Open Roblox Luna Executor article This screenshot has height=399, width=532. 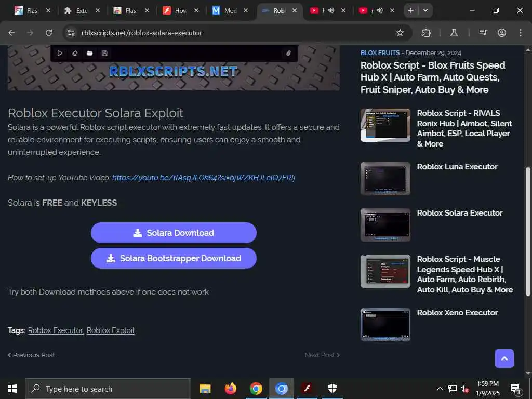pyautogui.click(x=457, y=167)
